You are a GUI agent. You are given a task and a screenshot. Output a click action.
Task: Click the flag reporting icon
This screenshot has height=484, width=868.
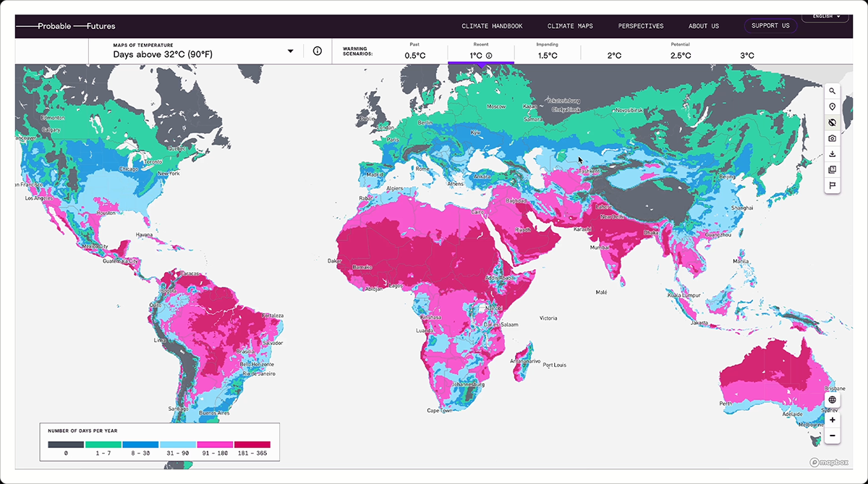832,185
